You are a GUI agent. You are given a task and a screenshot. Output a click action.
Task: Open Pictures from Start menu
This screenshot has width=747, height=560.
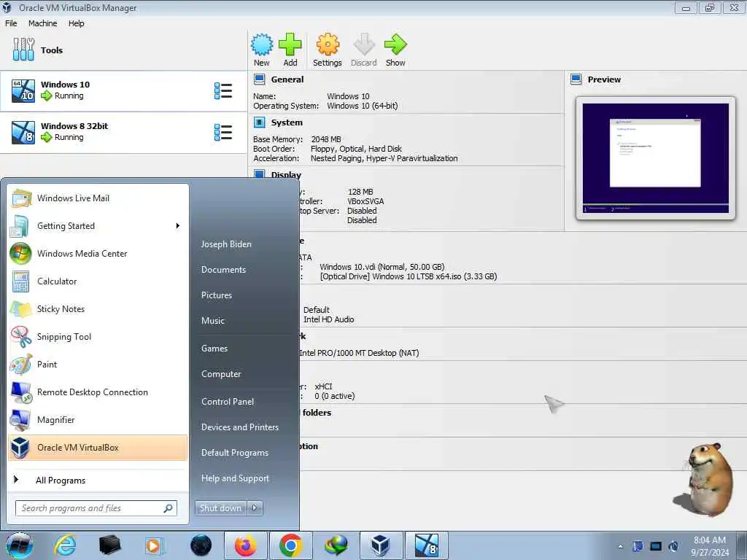(216, 295)
